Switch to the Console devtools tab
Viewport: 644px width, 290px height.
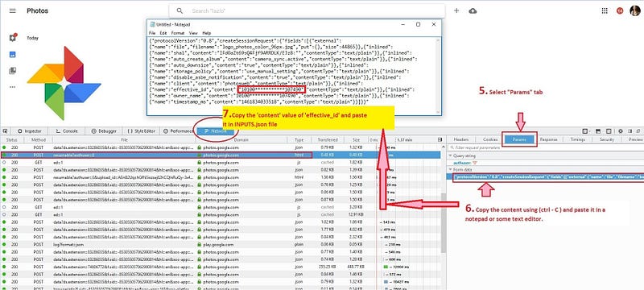pos(67,131)
